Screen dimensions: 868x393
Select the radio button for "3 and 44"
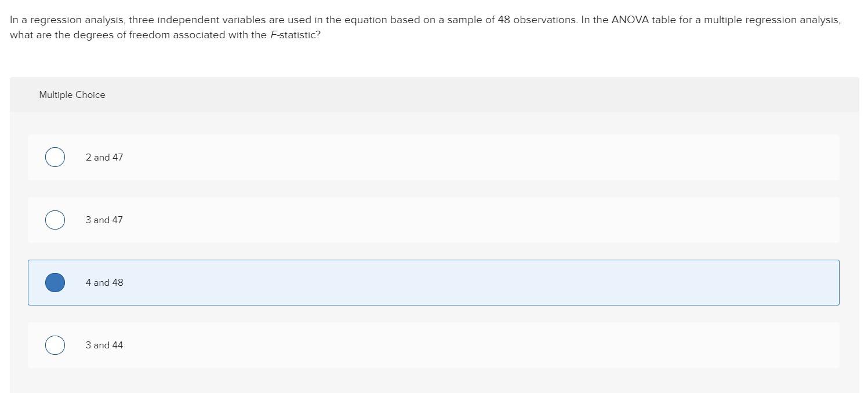coord(55,345)
